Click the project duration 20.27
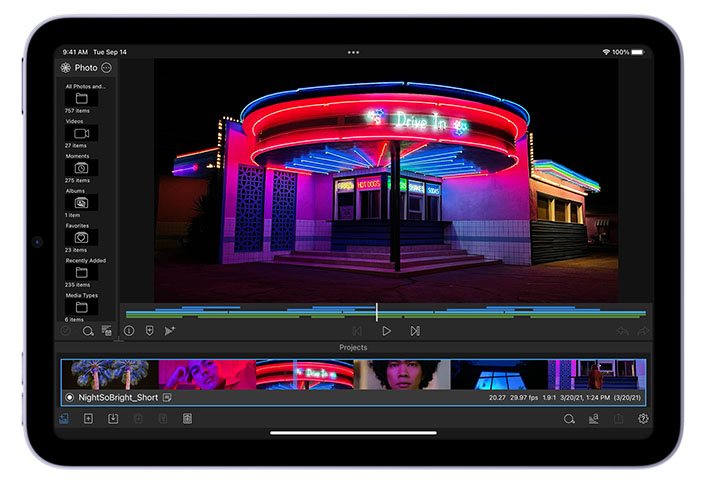This screenshot has width=709, height=482. 497,397
